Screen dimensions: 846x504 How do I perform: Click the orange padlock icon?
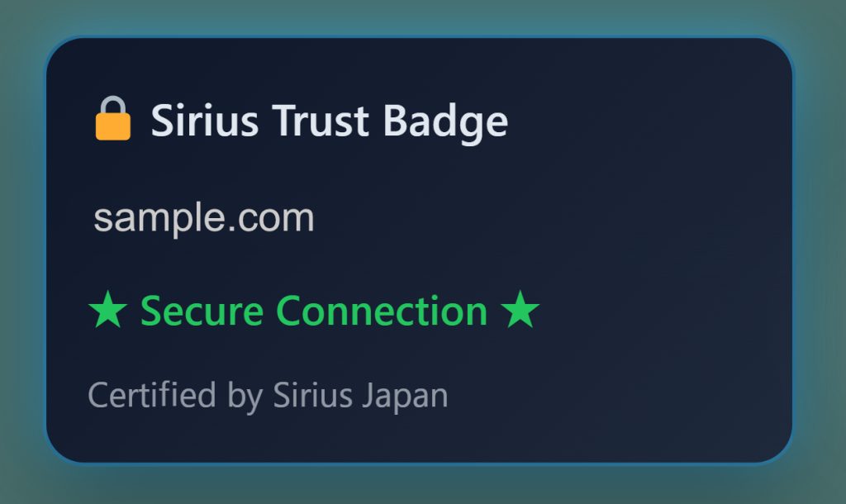(x=112, y=118)
